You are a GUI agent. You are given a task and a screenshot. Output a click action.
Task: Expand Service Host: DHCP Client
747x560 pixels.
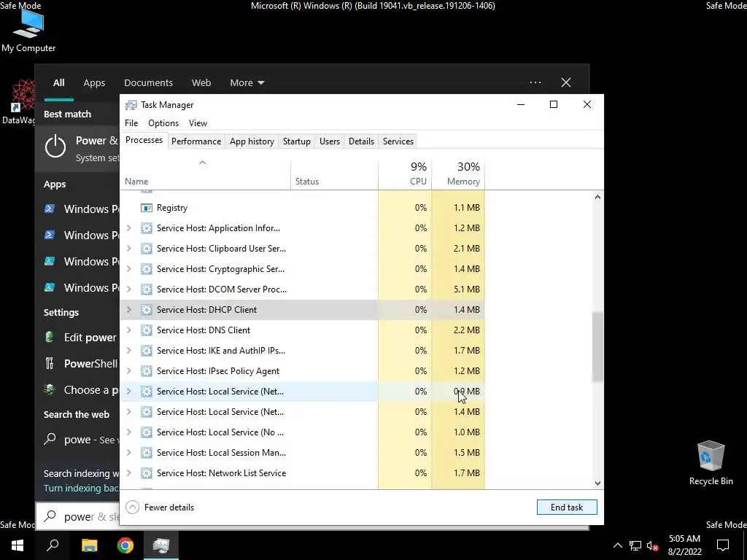coord(128,309)
